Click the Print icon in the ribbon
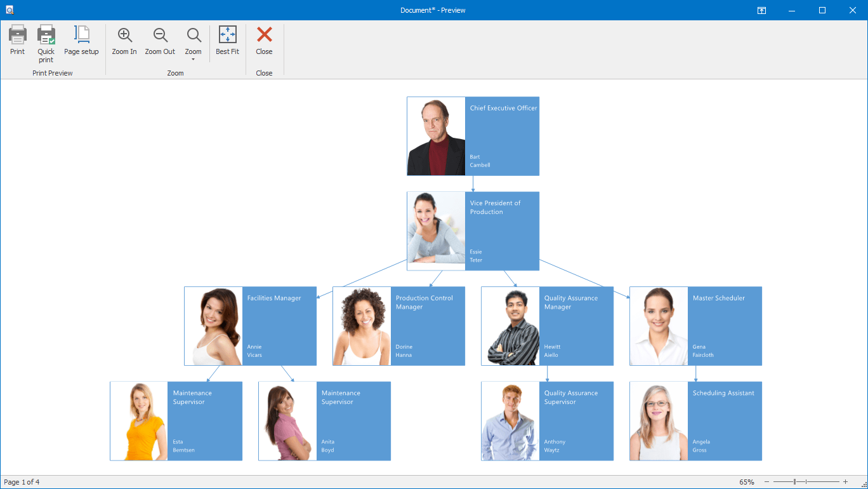This screenshot has height=489, width=868. click(x=17, y=34)
